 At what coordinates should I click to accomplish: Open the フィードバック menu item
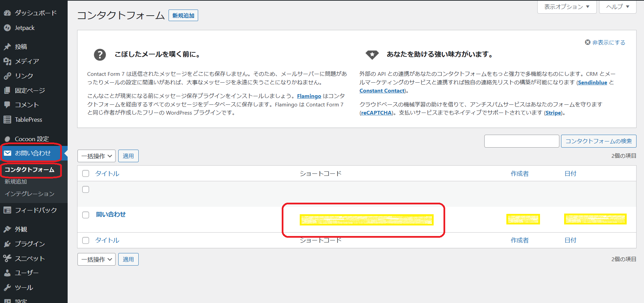(x=36, y=210)
